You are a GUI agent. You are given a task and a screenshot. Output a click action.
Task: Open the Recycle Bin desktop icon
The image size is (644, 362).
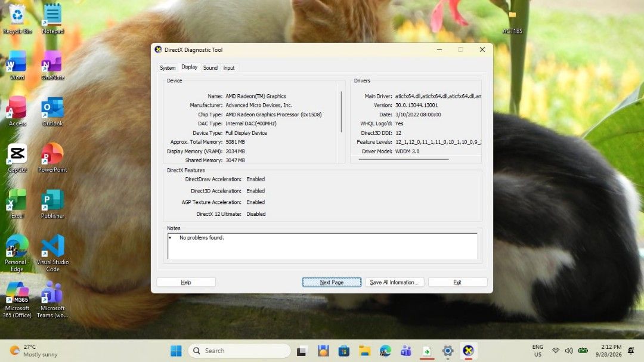pos(17,19)
